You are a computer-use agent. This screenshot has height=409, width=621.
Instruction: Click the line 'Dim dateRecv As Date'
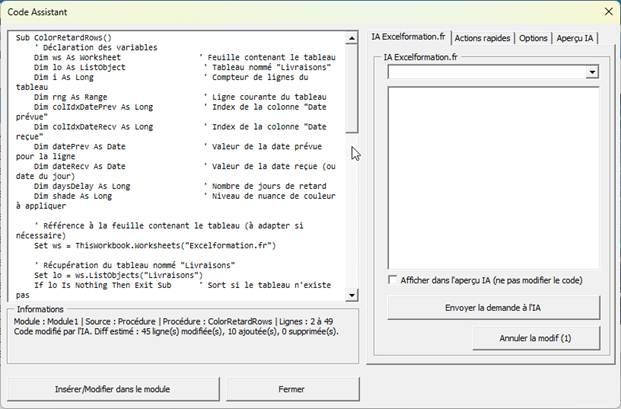tap(80, 166)
